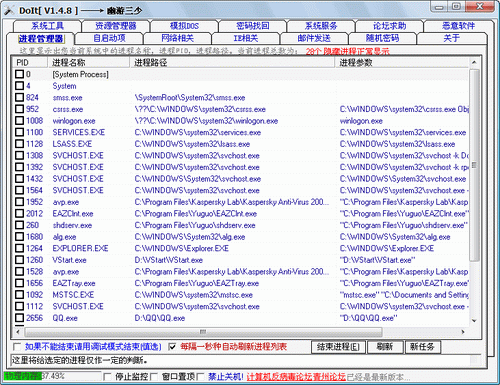The height and width of the screenshot is (385, 500).
Task: Check the SERVICES.EXE row checkbox
Action: (x=20, y=132)
